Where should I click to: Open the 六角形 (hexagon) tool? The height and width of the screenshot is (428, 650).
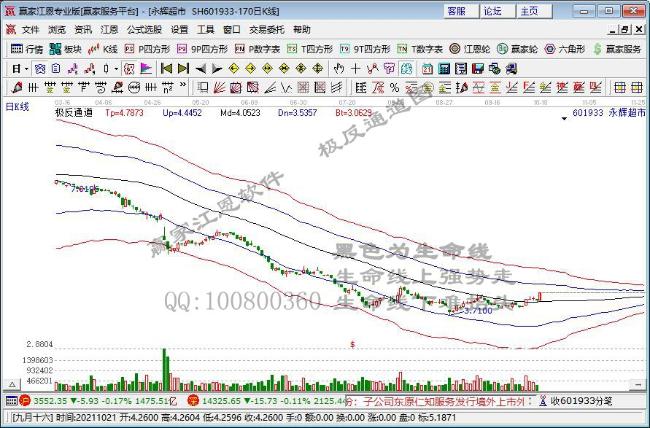click(x=565, y=49)
